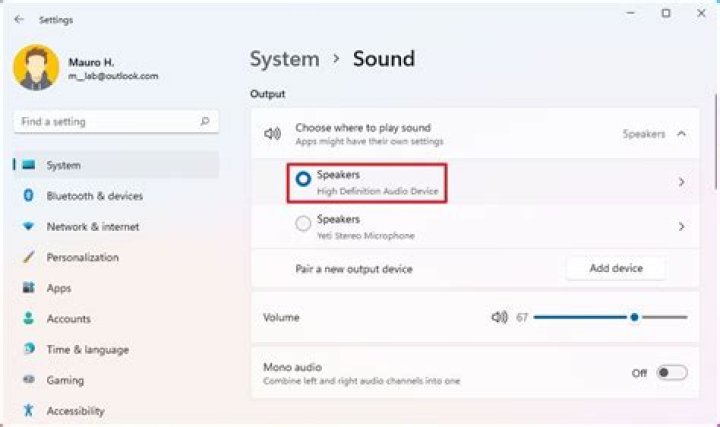Click the Add device button
Viewport: 720px width, 427px height.
(615, 268)
